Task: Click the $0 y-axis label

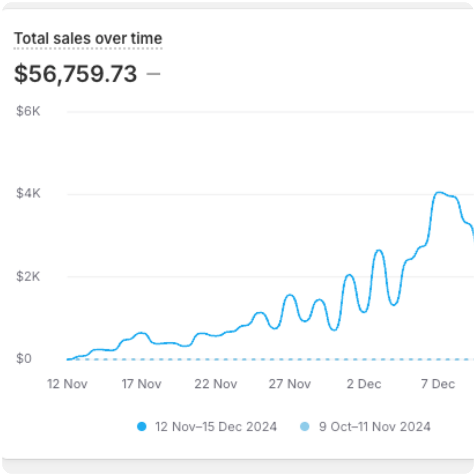Action: [24, 358]
